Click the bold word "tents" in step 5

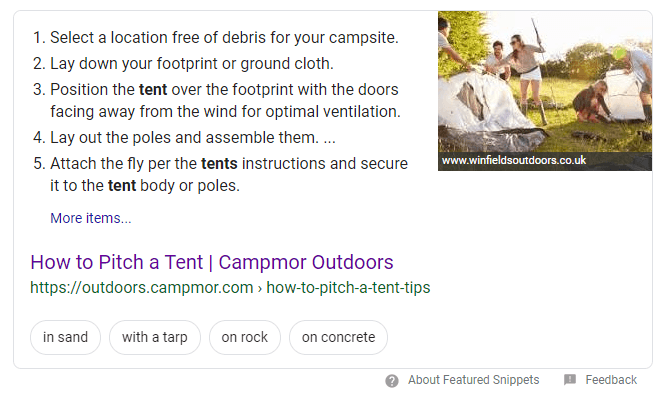219,164
